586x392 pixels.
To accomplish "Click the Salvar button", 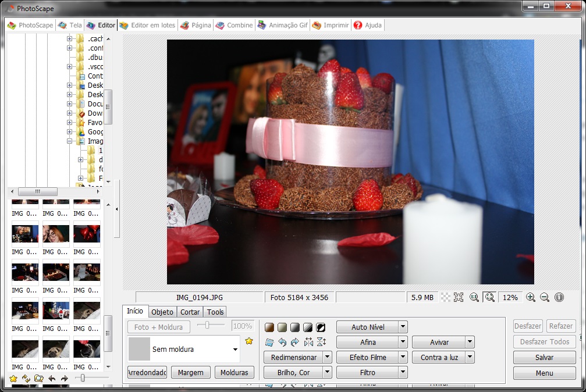I will (x=544, y=357).
